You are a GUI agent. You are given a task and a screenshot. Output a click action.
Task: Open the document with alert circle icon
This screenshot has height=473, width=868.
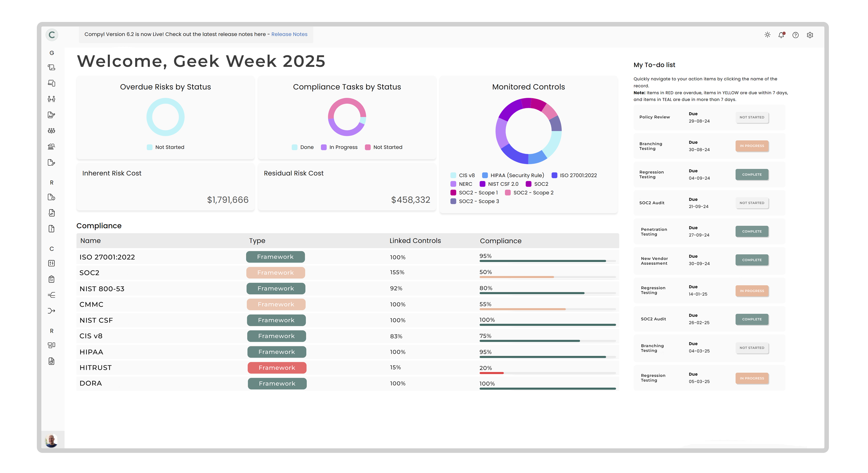pos(52,197)
